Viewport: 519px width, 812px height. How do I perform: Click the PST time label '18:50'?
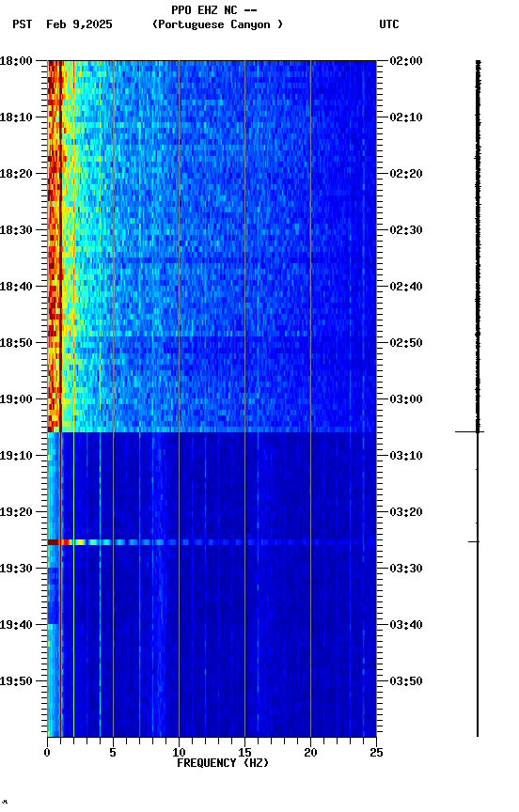click(16, 343)
